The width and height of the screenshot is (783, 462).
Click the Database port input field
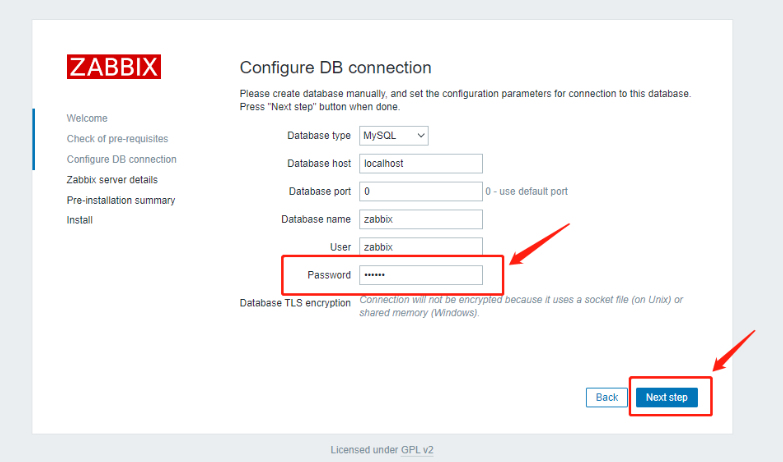click(x=421, y=191)
